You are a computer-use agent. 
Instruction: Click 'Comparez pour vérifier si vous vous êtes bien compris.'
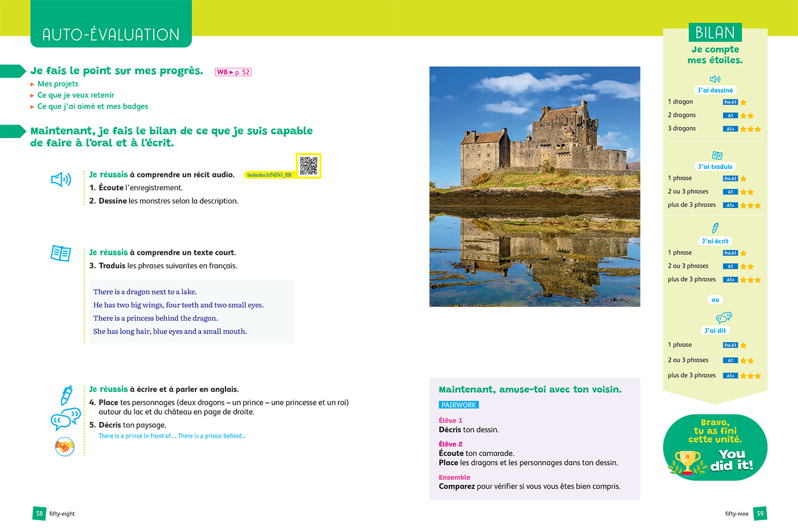530,487
